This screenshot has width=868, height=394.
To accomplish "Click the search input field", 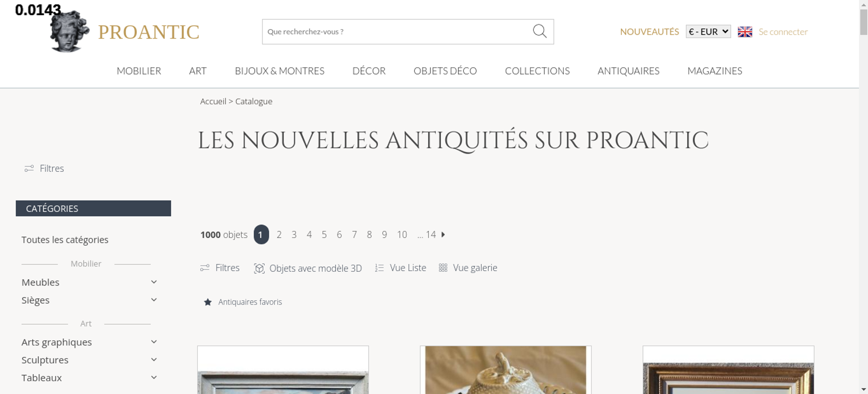I will click(x=397, y=32).
